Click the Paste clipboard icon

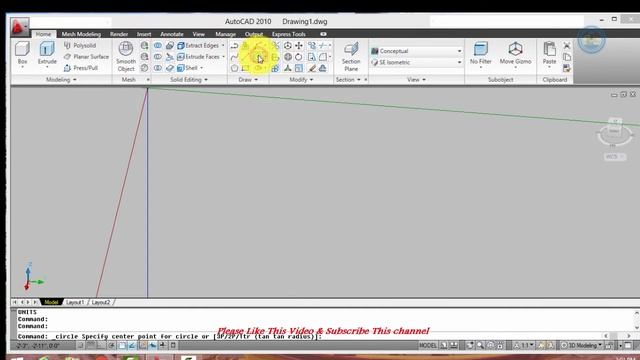coord(549,53)
